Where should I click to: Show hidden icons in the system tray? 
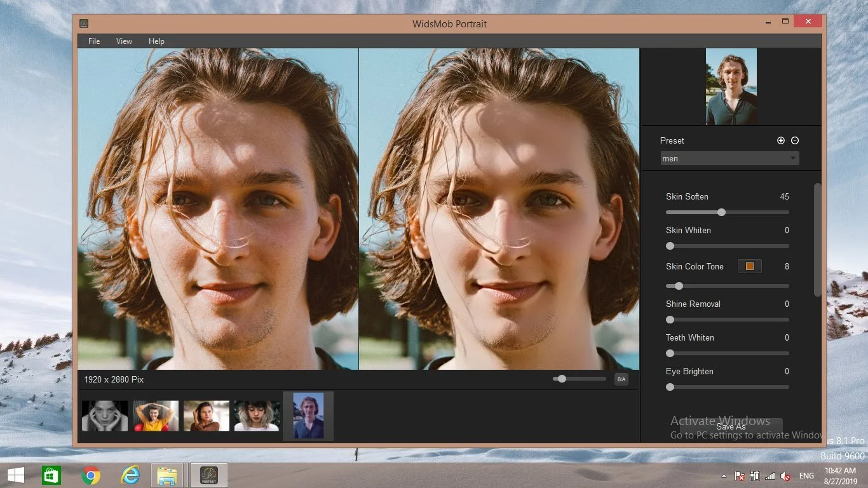723,475
